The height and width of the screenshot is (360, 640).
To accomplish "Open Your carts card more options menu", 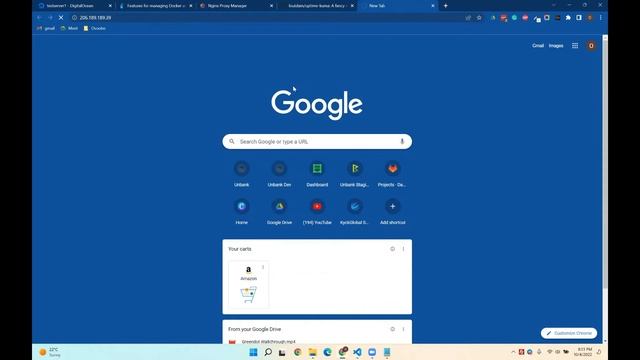I will pos(403,249).
